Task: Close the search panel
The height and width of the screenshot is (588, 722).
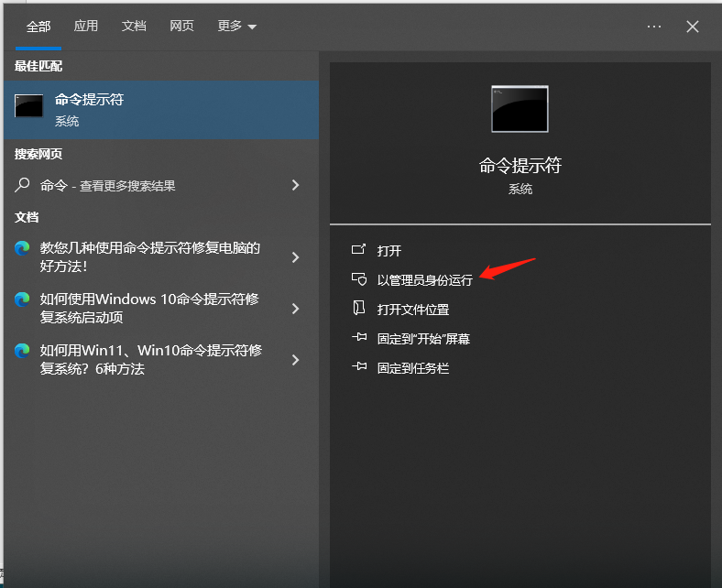Action: [x=693, y=27]
